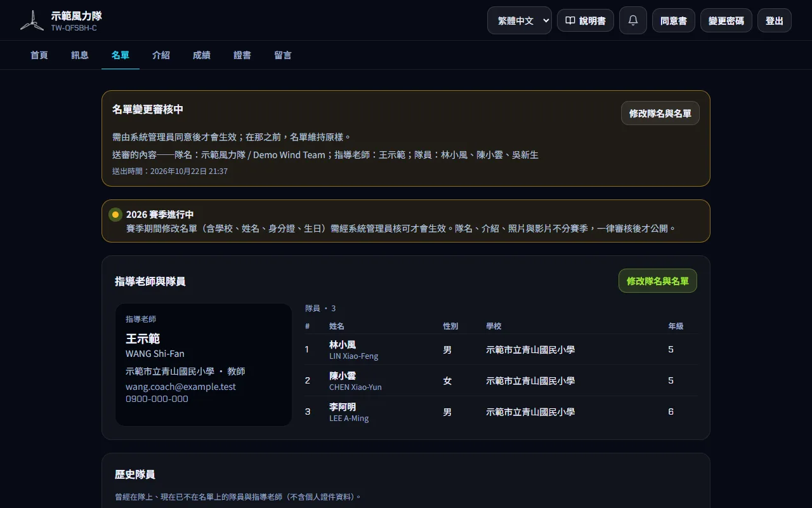This screenshot has height=508, width=812.
Task: Click the 學校 column header
Action: (x=494, y=326)
